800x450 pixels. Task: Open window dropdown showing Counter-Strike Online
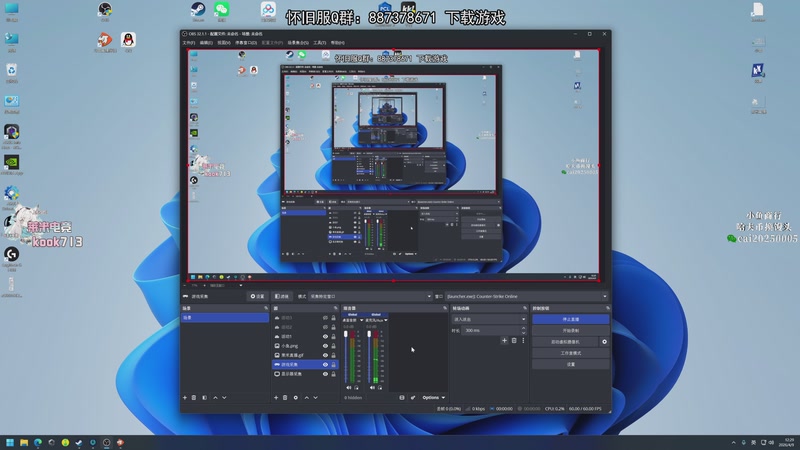527,296
